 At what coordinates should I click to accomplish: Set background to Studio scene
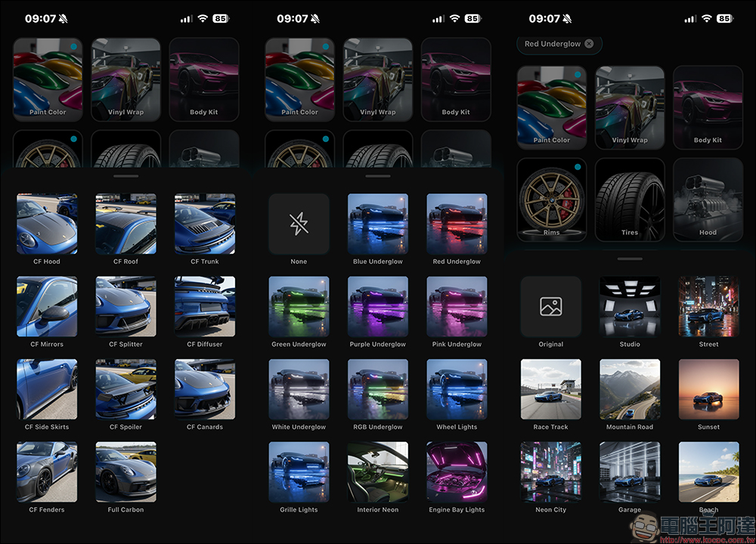tap(630, 306)
